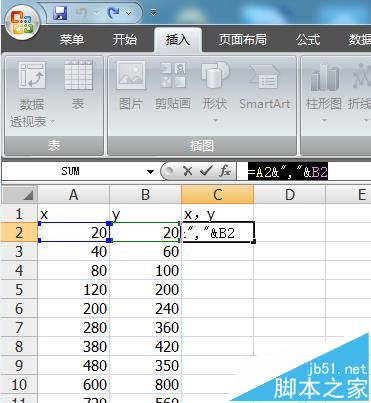Image resolution: width=371 pixels, height=403 pixels.
Task: Cancel formula entry with the X icon
Action: pyautogui.click(x=188, y=171)
